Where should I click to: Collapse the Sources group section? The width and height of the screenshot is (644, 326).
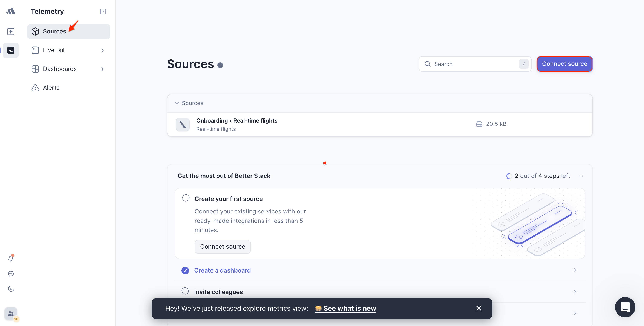pos(177,103)
